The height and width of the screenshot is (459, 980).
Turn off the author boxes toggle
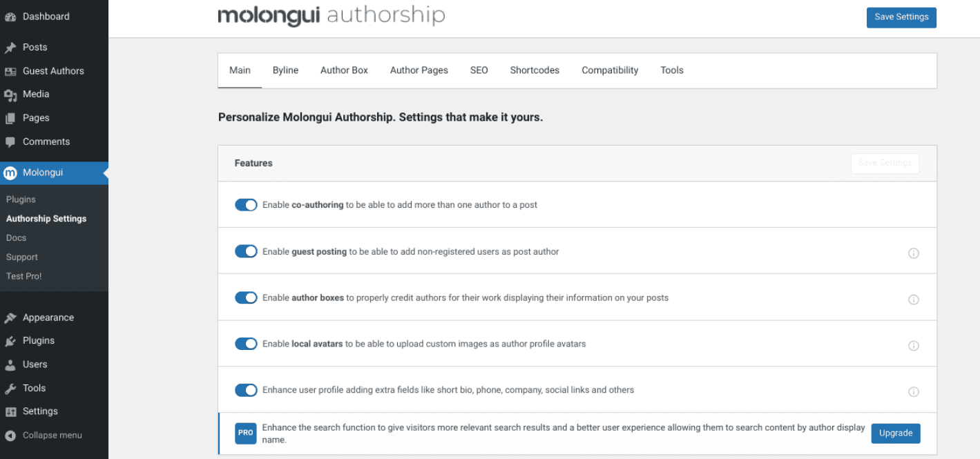click(246, 297)
